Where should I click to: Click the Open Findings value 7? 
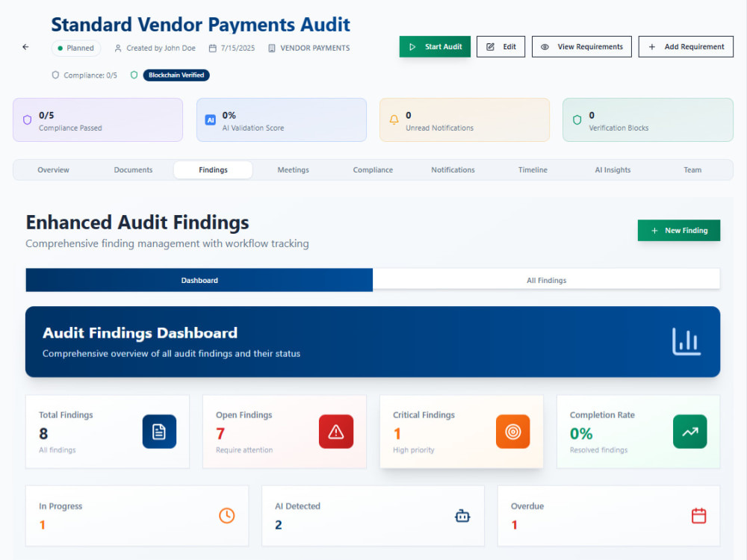tap(220, 434)
